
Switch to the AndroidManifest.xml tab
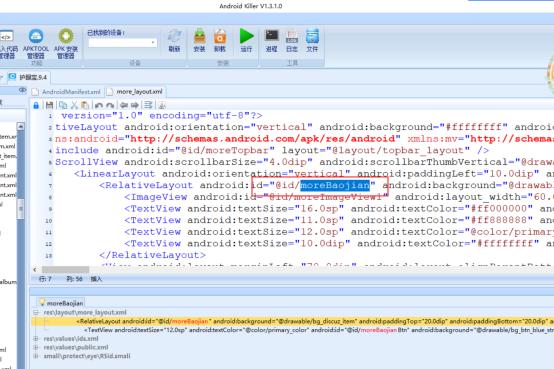tap(67, 92)
